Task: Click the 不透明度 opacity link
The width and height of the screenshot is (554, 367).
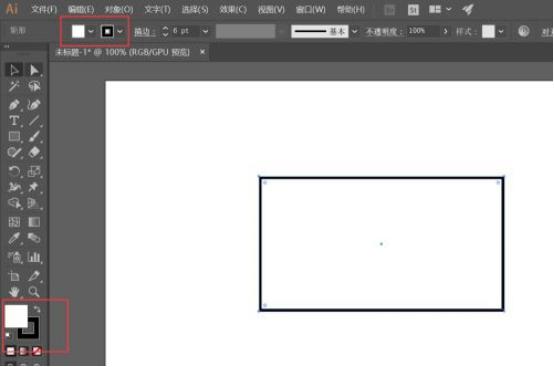Action: (x=384, y=32)
